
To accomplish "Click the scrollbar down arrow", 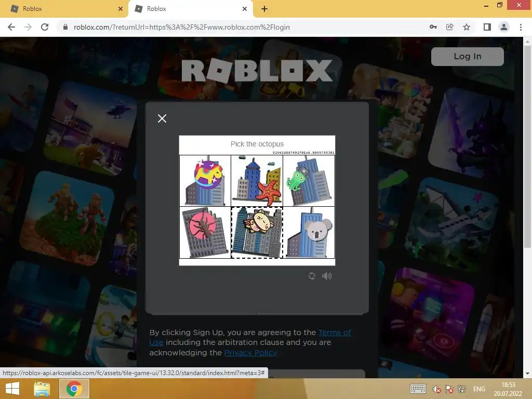I will pos(527,374).
